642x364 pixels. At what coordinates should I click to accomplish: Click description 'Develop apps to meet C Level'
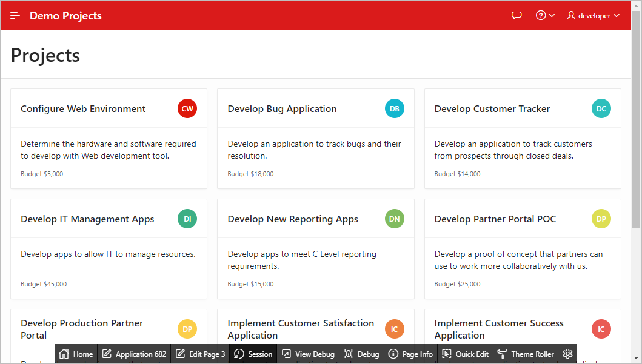302,260
